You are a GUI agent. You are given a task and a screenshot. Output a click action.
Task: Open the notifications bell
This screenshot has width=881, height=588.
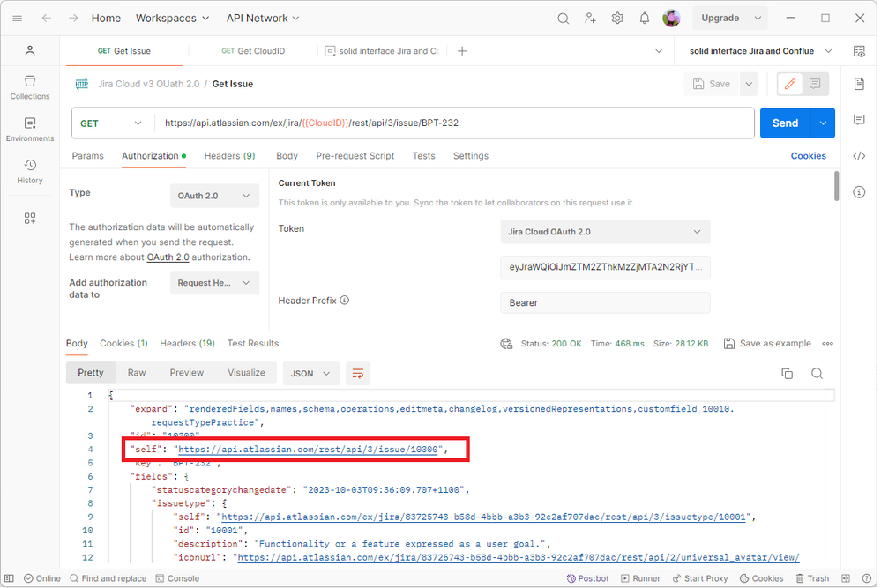pos(645,18)
